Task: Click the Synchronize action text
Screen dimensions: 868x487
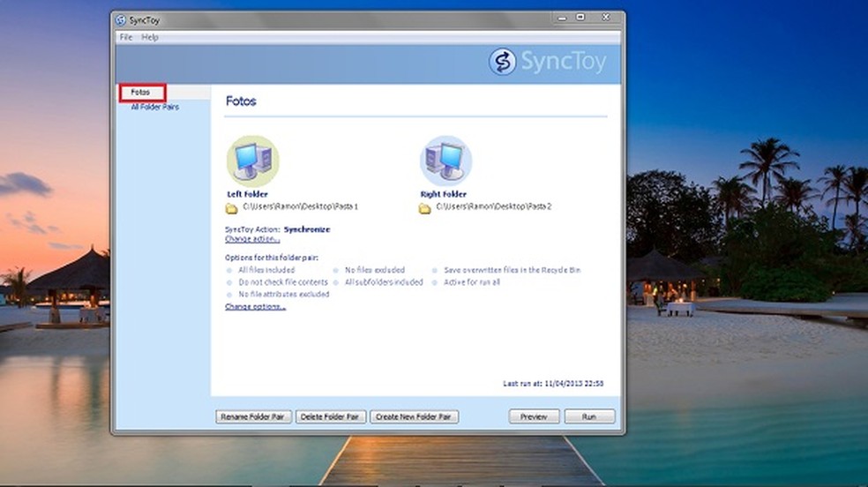Action: [x=307, y=229]
